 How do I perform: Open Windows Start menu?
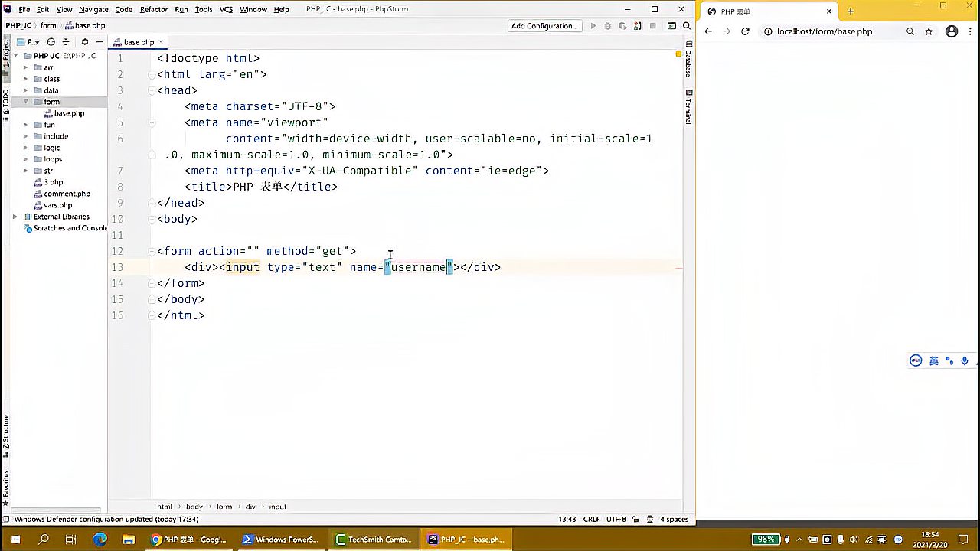(15, 540)
